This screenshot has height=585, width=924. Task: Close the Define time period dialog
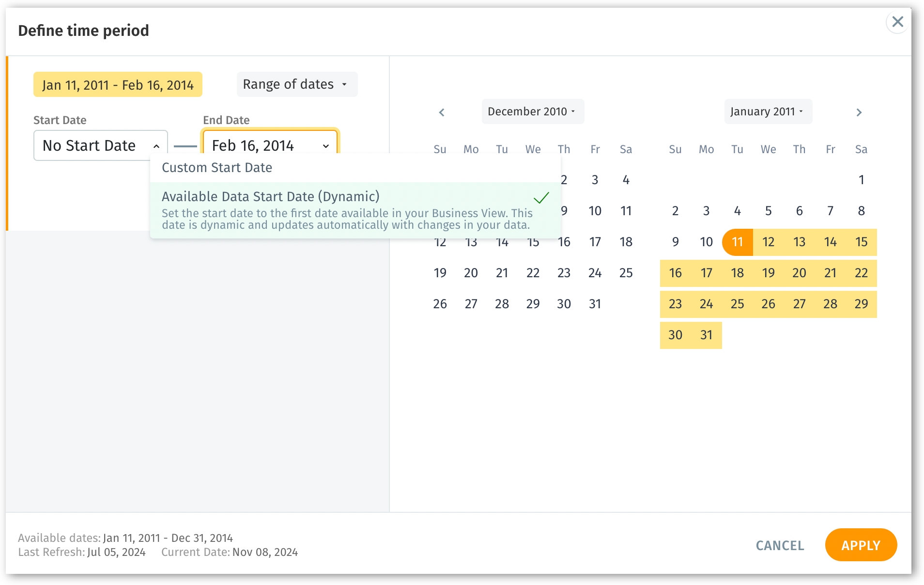[897, 22]
